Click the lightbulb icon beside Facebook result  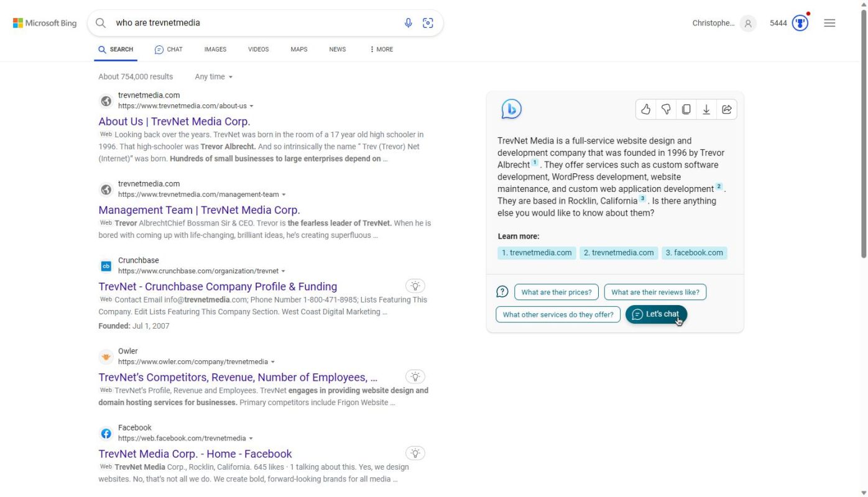coord(415,453)
